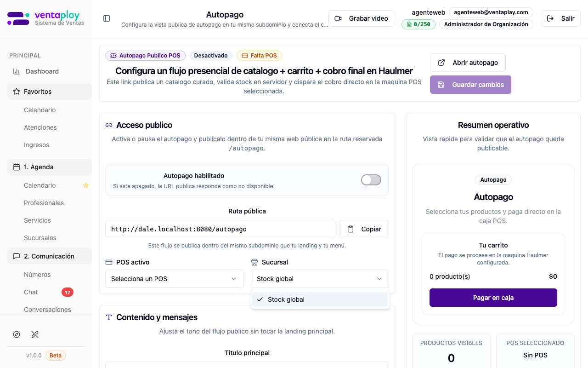Click Guardar cambios button

click(470, 85)
